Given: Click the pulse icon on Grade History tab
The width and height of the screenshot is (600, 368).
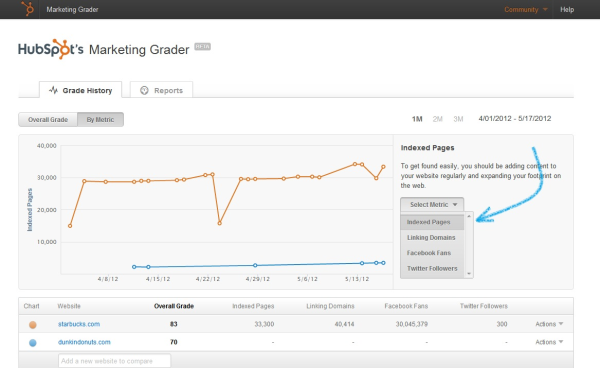Looking at the screenshot, I should [53, 90].
